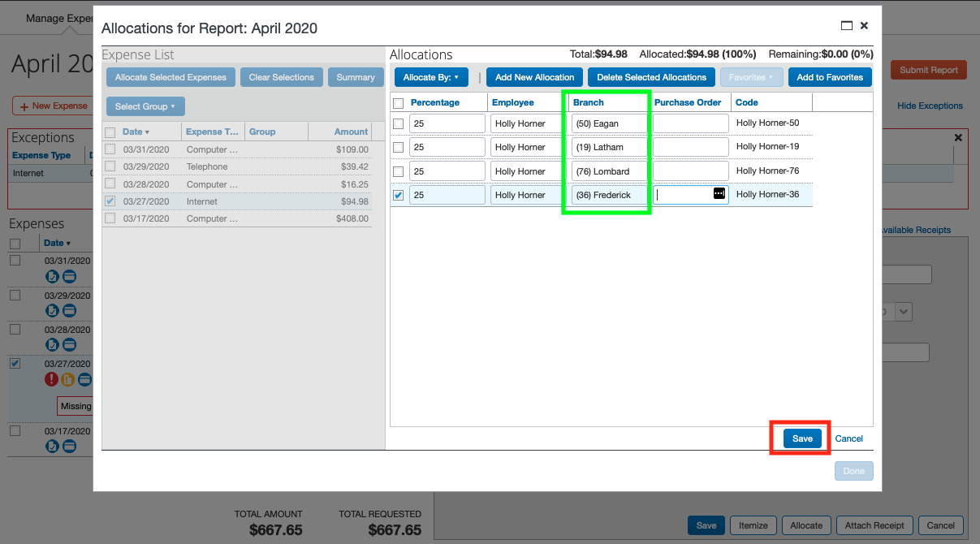Click receipt icon on background 03/17/2020 expense
980x544 pixels.
point(52,446)
